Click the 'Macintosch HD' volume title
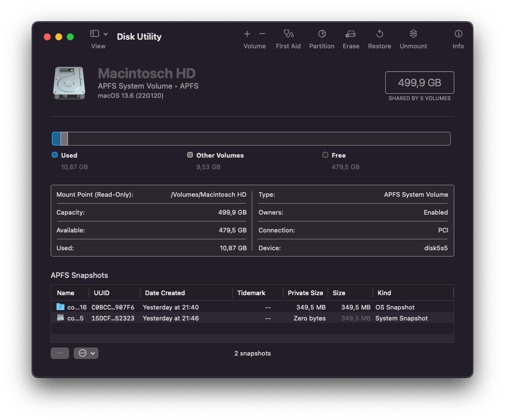Viewport: 505px width, 420px height. coord(146,74)
